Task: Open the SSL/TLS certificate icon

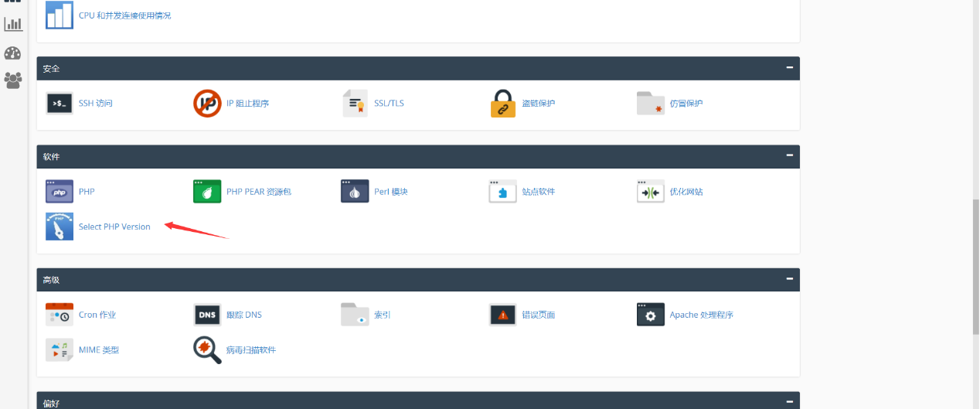Action: (355, 103)
